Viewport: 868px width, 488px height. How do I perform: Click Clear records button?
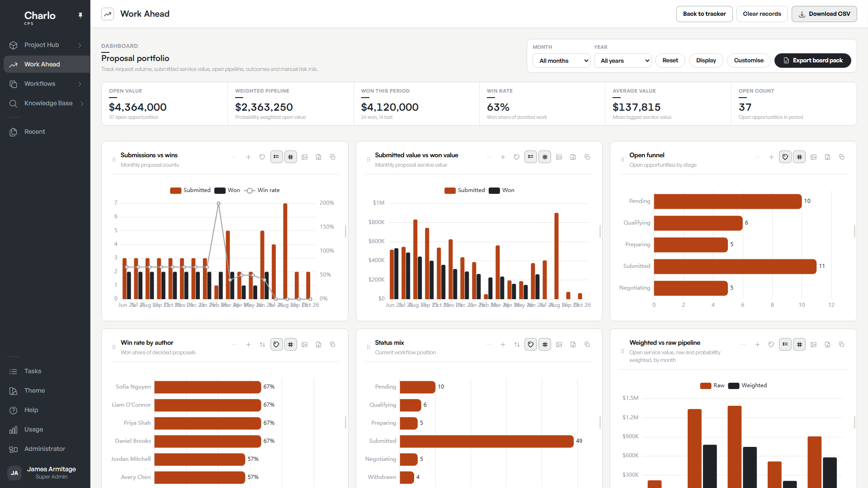[x=762, y=14]
